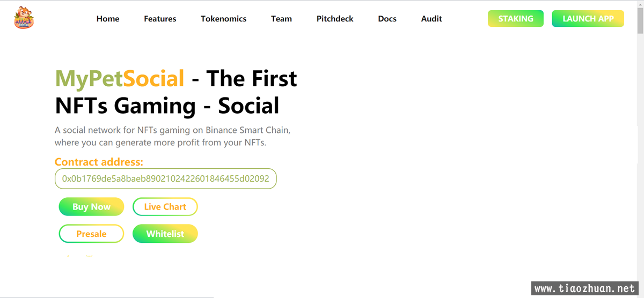Open the Tokenomics menu item
The image size is (644, 298).
[224, 19]
